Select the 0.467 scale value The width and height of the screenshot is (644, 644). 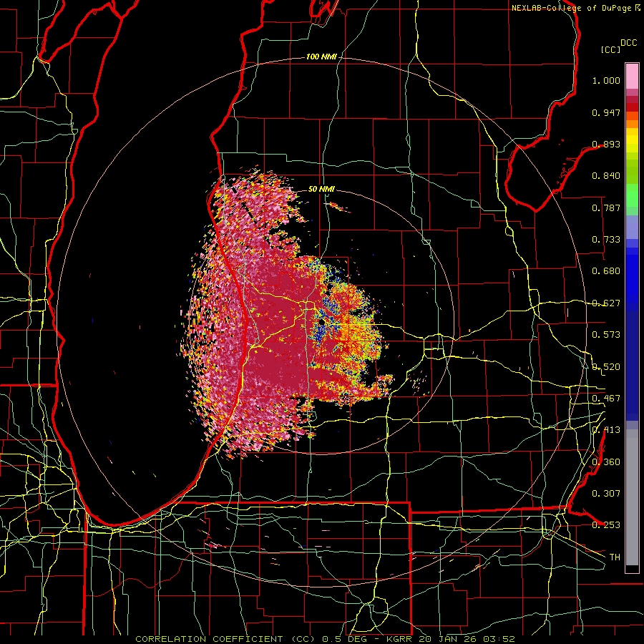tap(606, 399)
